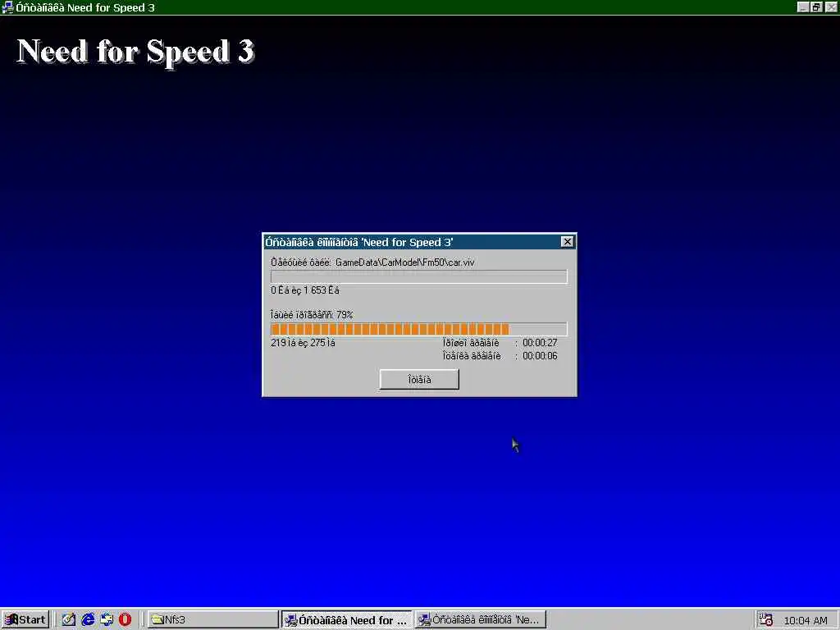
Task: Click the empty current file progress bar
Action: pos(419,276)
